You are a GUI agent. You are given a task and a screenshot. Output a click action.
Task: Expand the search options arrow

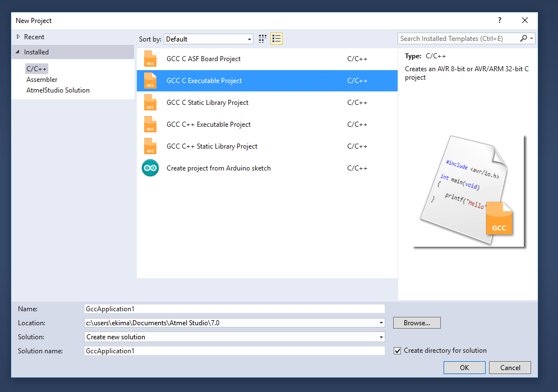coord(532,39)
